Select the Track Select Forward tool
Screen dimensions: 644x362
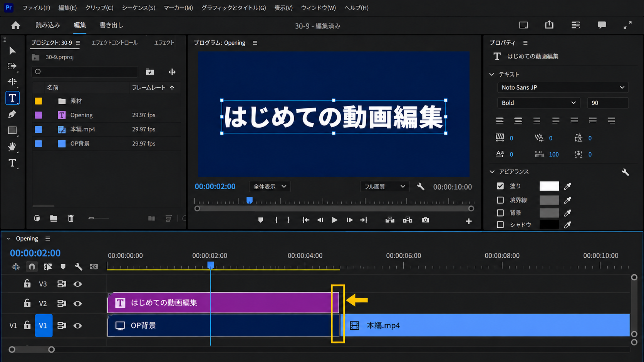pyautogui.click(x=12, y=66)
